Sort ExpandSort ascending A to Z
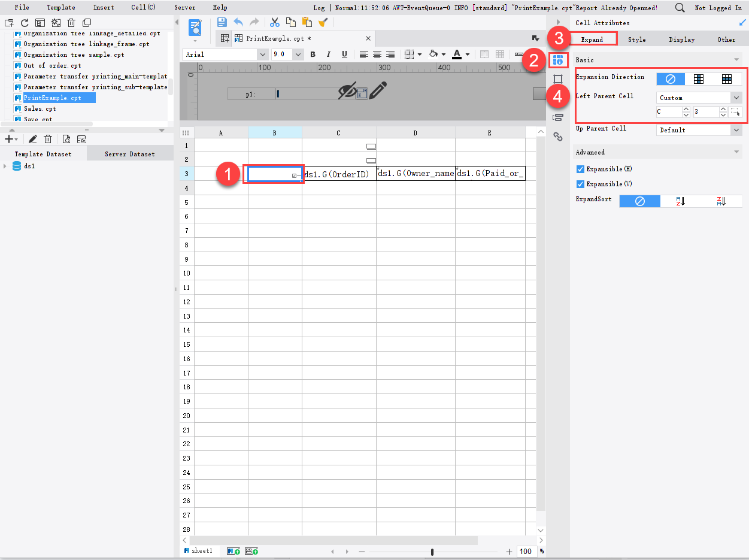The image size is (749, 560). (x=680, y=201)
